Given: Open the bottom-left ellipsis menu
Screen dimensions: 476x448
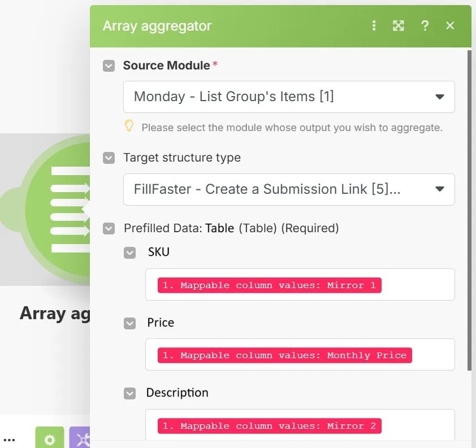Looking at the screenshot, I should coord(9,440).
